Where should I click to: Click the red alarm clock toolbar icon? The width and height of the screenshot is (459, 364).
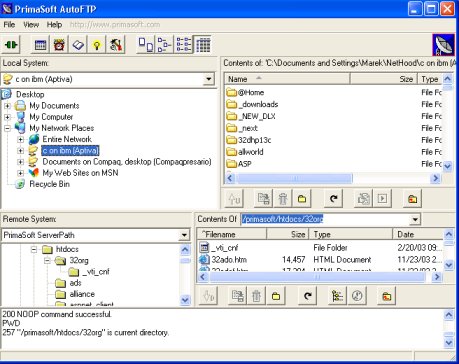59,44
